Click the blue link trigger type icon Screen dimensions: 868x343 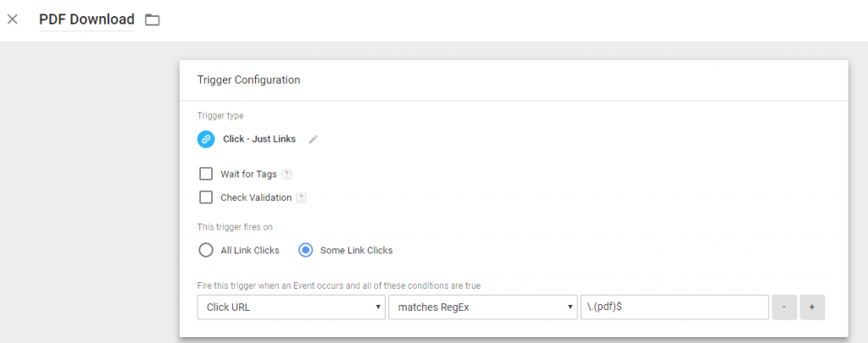point(206,140)
